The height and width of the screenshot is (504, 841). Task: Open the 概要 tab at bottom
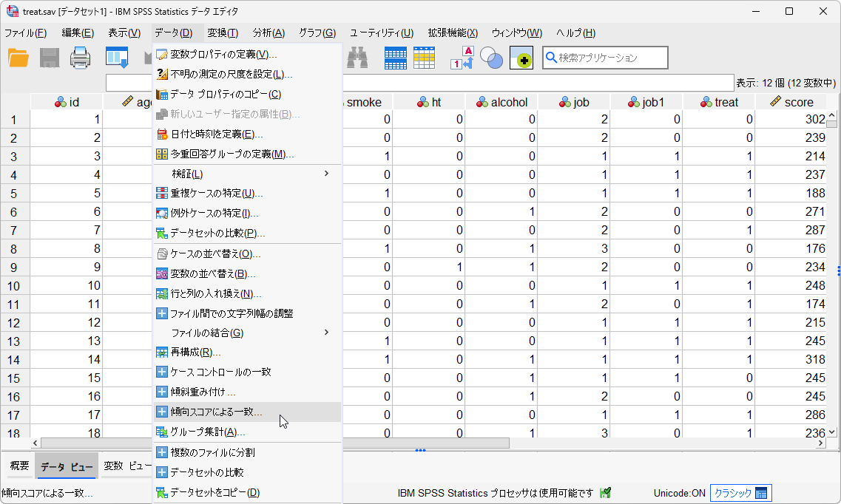point(19,466)
